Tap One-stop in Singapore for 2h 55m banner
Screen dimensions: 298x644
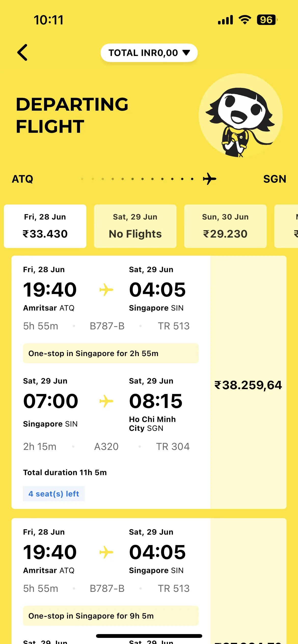coord(111,353)
